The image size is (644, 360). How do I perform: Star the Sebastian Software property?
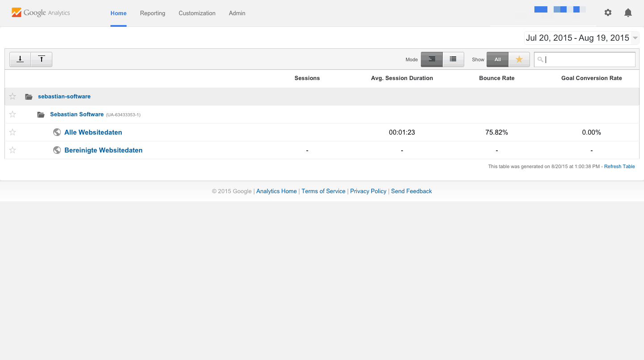pos(13,114)
